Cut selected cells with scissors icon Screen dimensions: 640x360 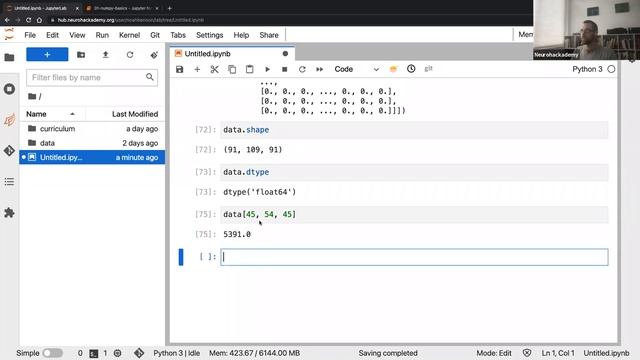(214, 69)
